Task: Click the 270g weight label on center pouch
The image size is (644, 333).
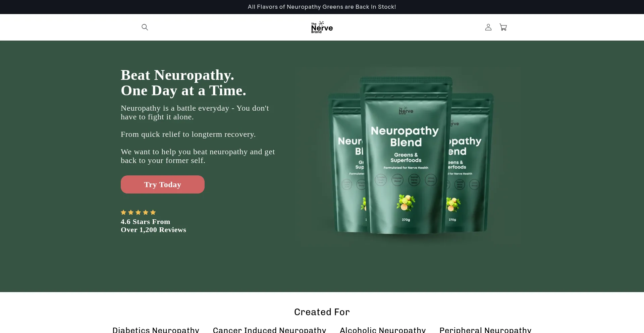Action: tap(406, 220)
